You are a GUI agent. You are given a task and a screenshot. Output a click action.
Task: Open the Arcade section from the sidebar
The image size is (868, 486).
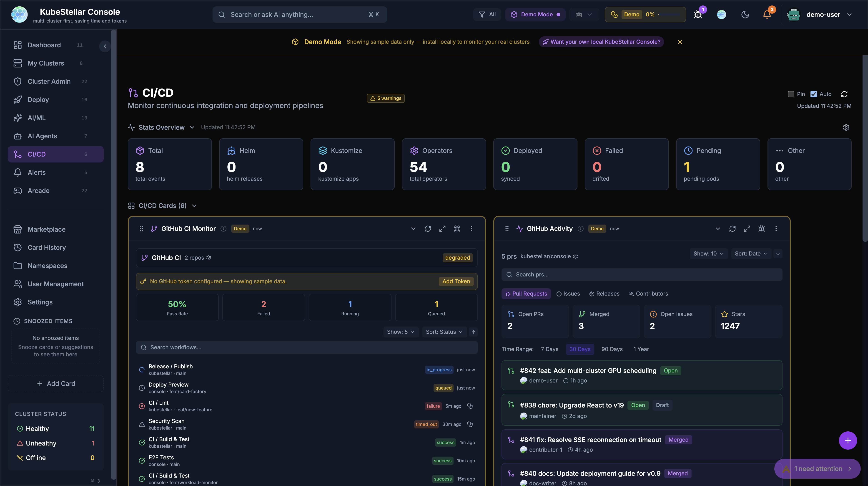pos(38,191)
